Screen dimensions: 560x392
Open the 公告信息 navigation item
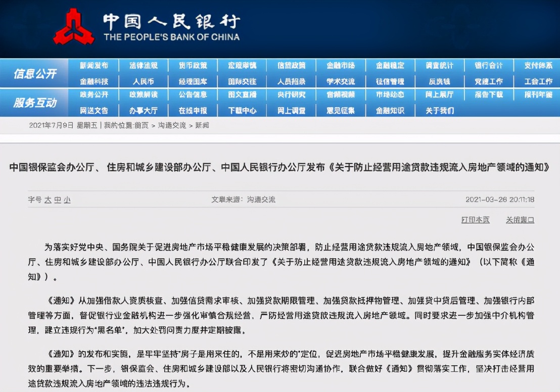tap(193, 95)
